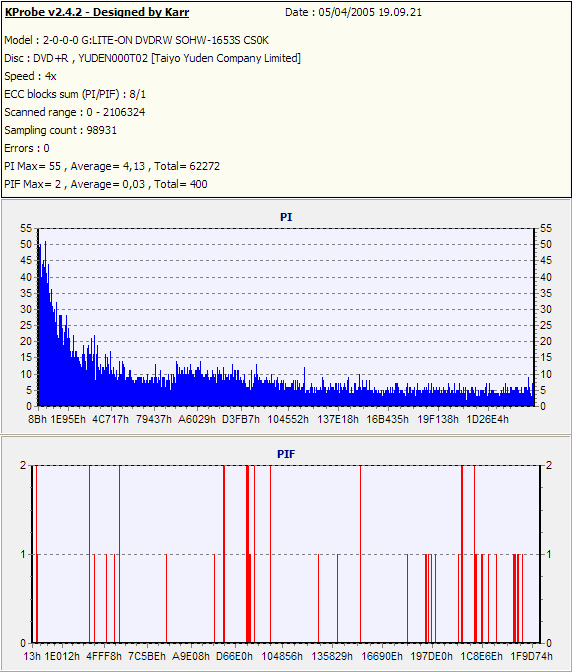Click the PI axis label 1D26E4h

tap(487, 419)
